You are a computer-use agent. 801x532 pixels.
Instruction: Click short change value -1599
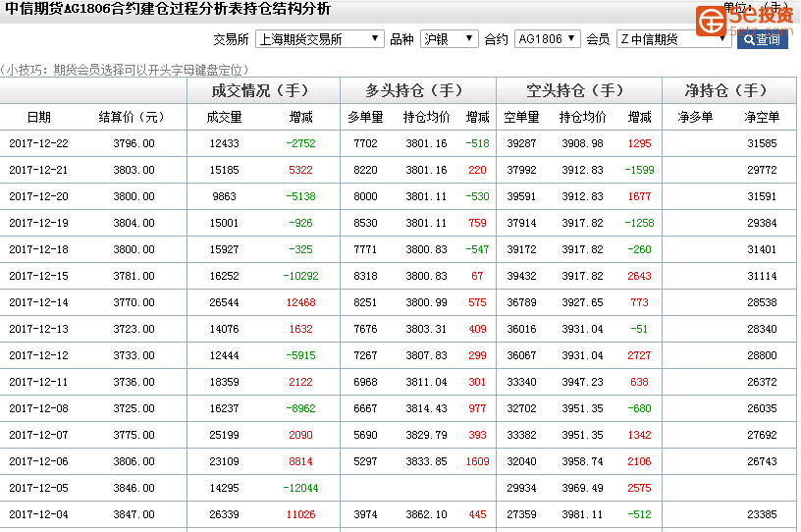(639, 170)
